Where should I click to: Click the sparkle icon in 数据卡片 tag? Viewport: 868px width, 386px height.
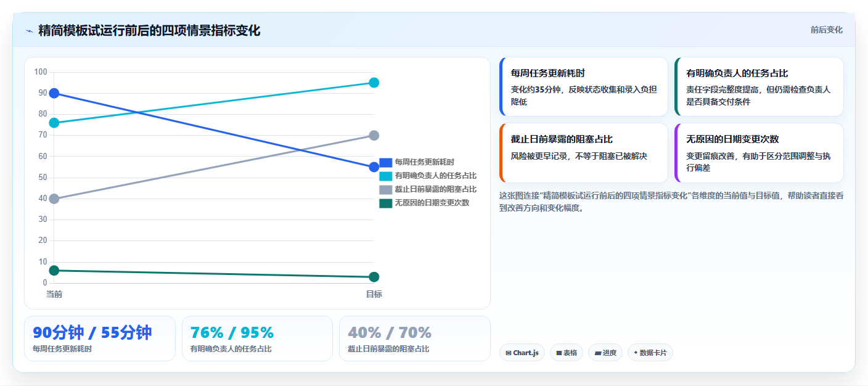636,353
